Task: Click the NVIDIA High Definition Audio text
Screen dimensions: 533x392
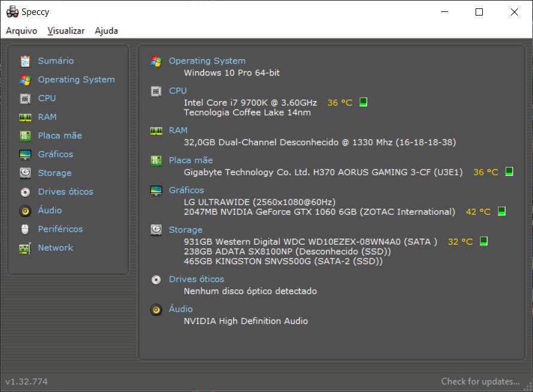Action: click(x=246, y=321)
